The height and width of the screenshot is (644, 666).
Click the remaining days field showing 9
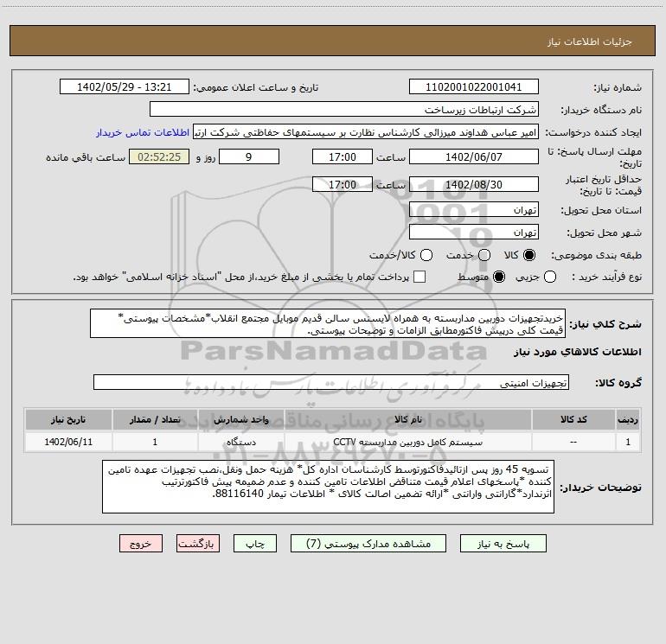click(x=249, y=157)
